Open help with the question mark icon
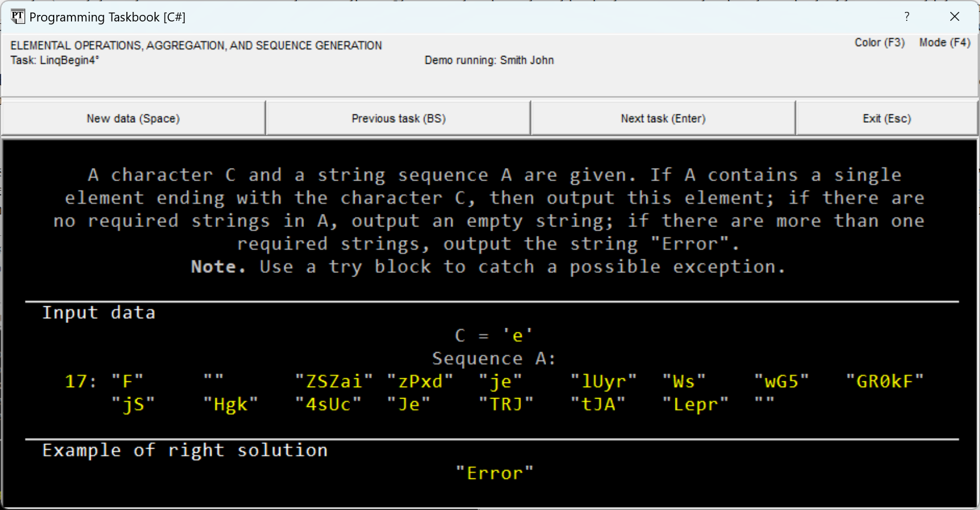 pos(907,17)
